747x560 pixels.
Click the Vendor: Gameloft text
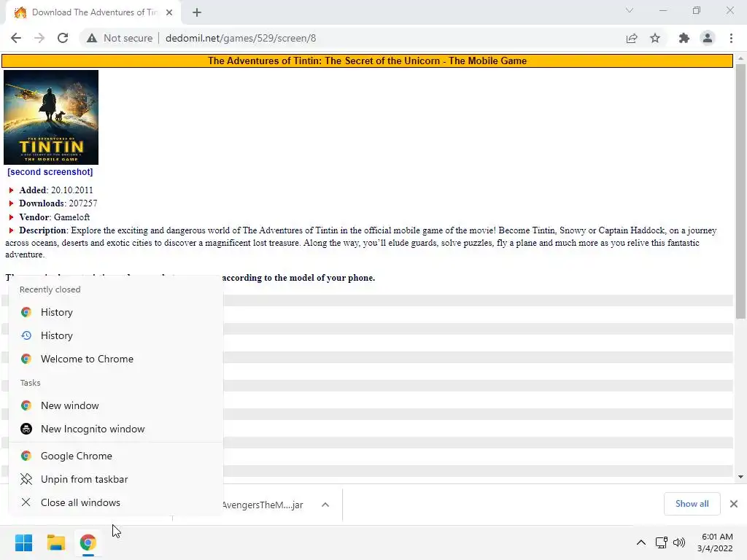[x=54, y=217]
